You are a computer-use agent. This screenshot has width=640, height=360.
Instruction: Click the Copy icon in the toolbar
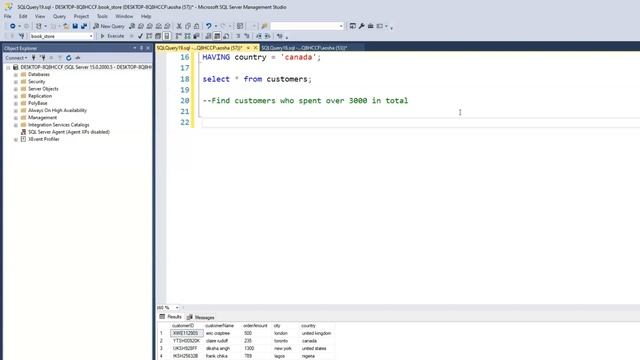[x=188, y=26]
